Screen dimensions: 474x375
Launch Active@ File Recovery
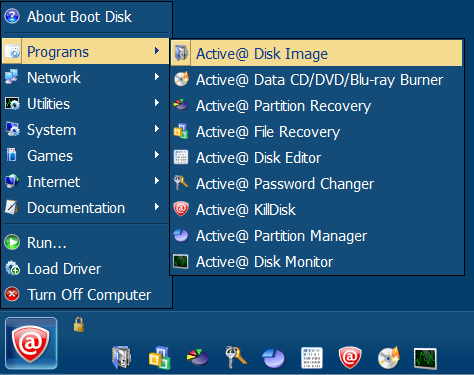[316, 132]
